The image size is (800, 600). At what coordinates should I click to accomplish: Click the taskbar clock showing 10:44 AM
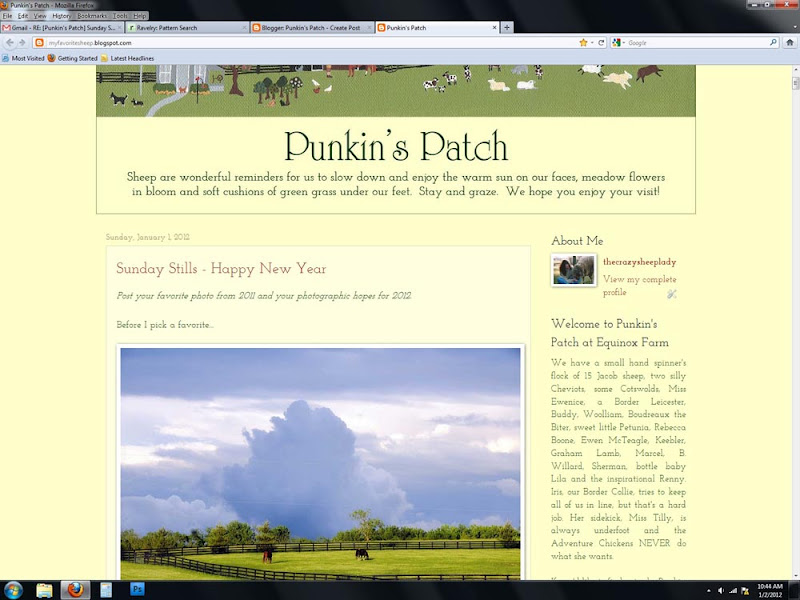coord(769,591)
